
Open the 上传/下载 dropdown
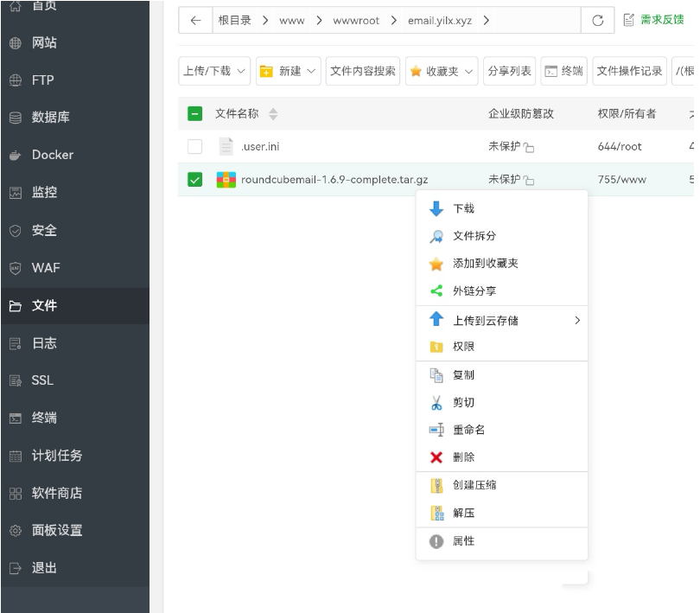tap(214, 71)
